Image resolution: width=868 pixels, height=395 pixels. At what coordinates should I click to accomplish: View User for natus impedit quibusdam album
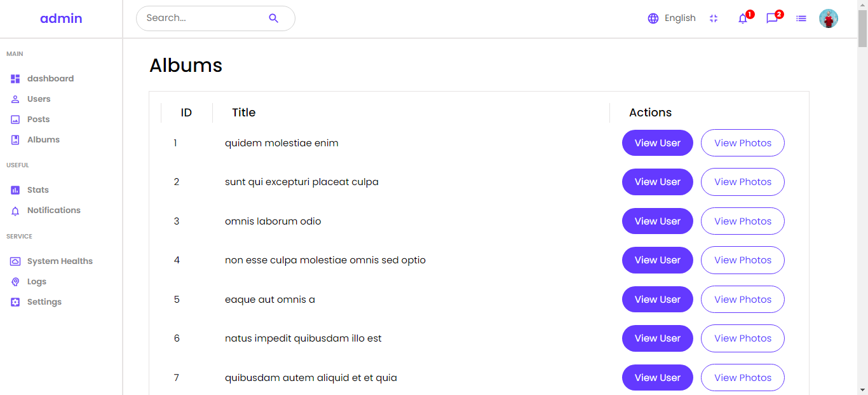coord(658,338)
